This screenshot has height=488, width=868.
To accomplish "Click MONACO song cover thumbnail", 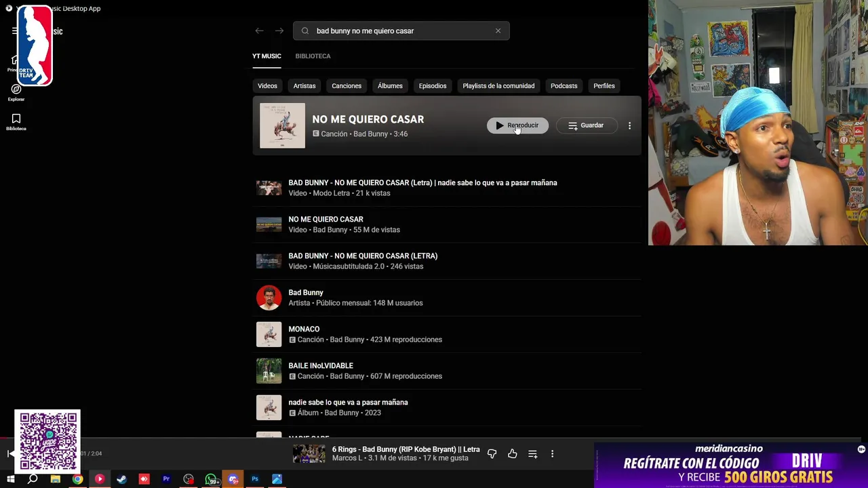I will [x=269, y=334].
